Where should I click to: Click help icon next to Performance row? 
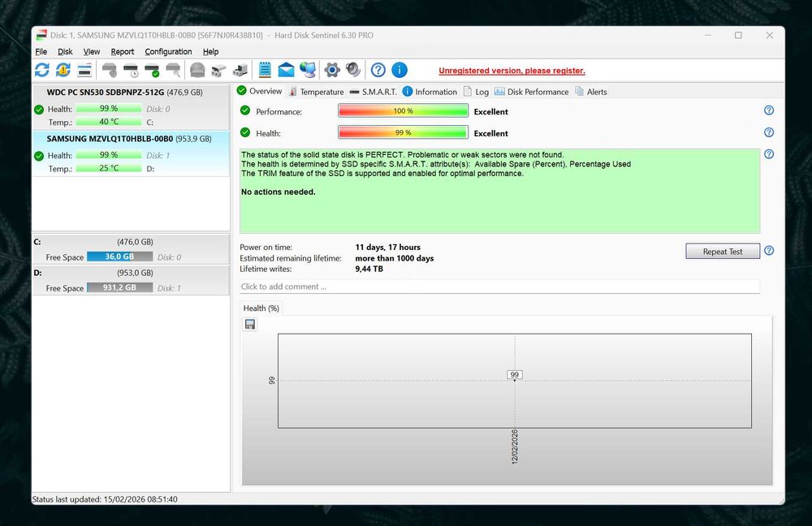click(x=769, y=110)
